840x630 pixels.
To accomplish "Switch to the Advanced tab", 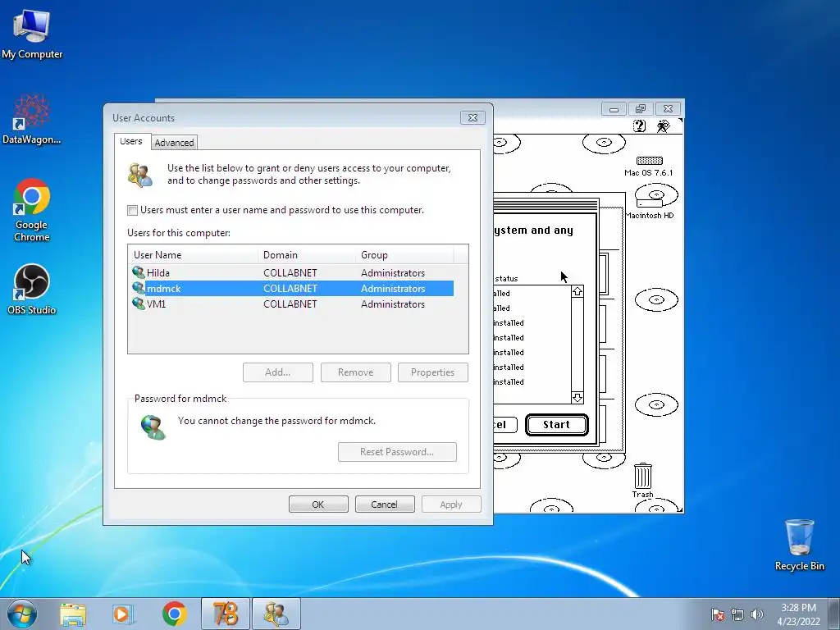I will click(174, 143).
